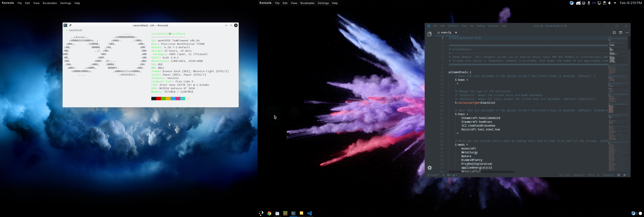Open Bookmarks menu in left Konsole bar
Viewport: 644px width, 217px height.
point(50,3)
